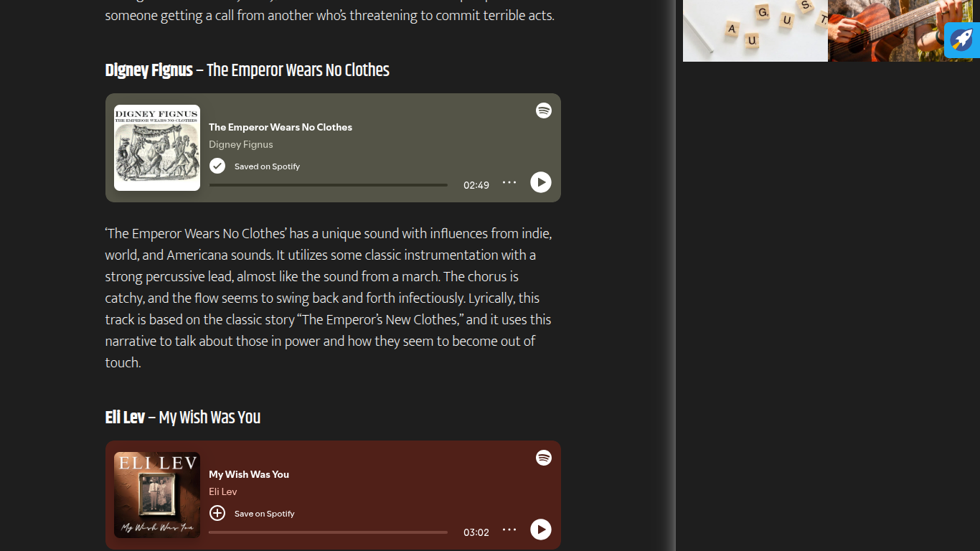Screen dimensions: 980x551
Task: Toggle saved checkmark for Emperor Wears No Clothes
Action: coord(217,166)
